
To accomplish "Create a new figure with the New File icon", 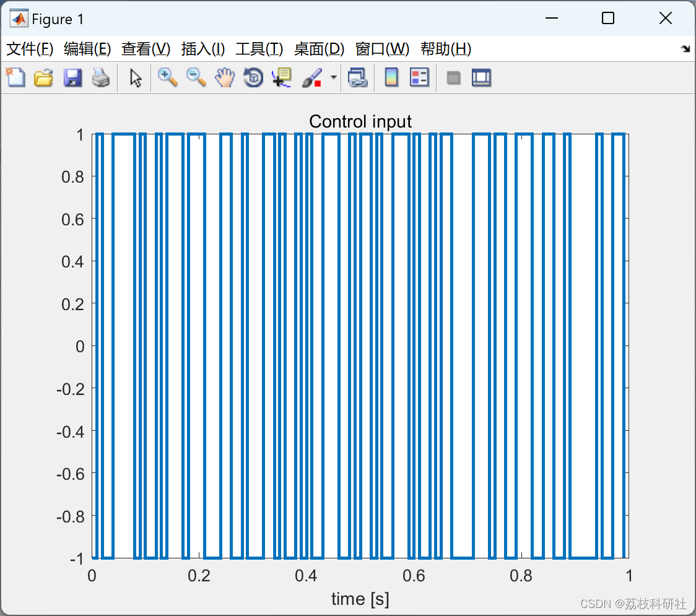I will pyautogui.click(x=15, y=77).
